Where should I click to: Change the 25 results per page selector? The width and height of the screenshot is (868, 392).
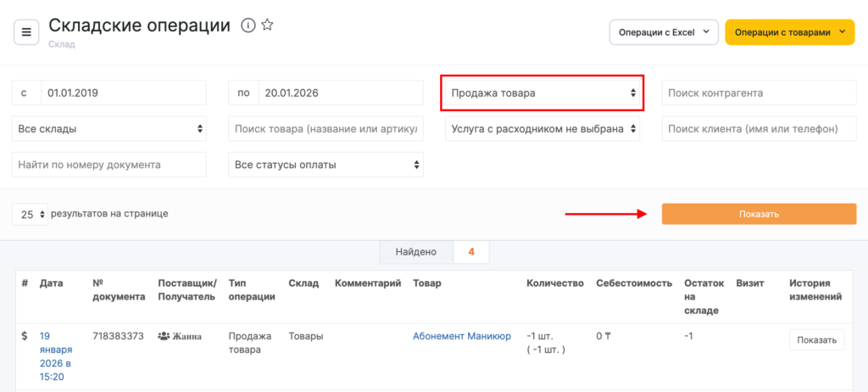tap(30, 215)
